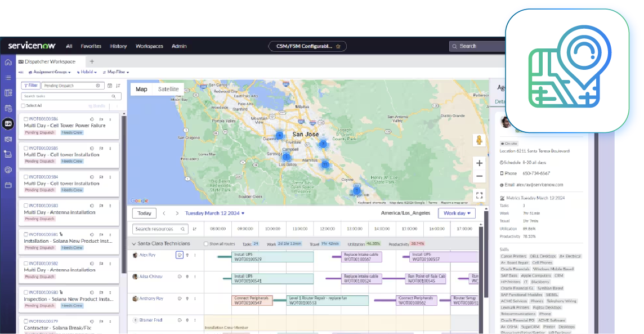Open more options for Anthony Roy

pyautogui.click(x=195, y=299)
